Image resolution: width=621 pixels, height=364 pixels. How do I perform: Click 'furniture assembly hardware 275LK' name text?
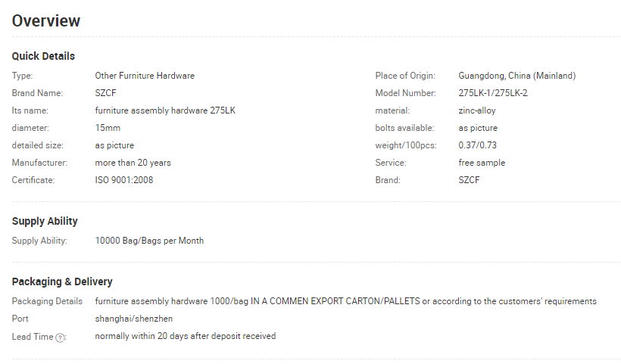coord(165,110)
